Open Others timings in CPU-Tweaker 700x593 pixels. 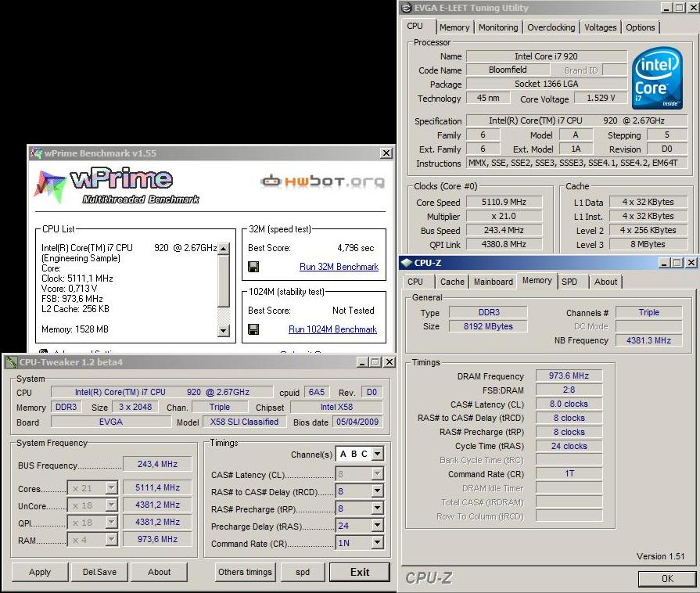pyautogui.click(x=245, y=572)
